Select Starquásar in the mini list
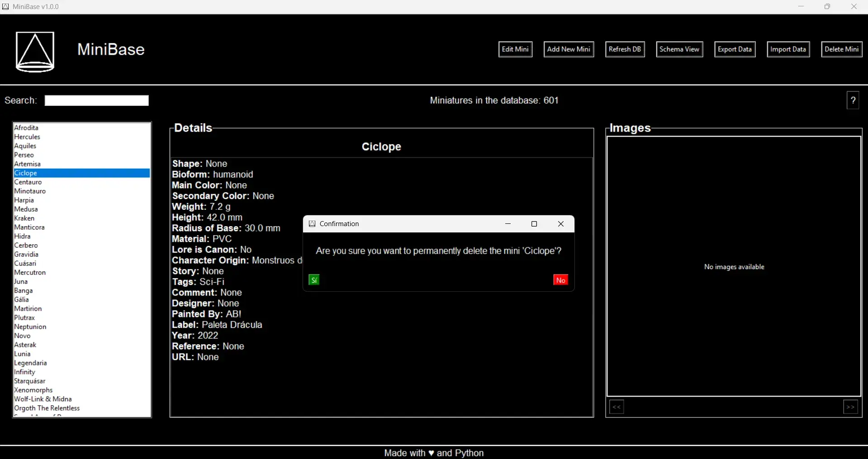The image size is (868, 459). click(x=82, y=381)
